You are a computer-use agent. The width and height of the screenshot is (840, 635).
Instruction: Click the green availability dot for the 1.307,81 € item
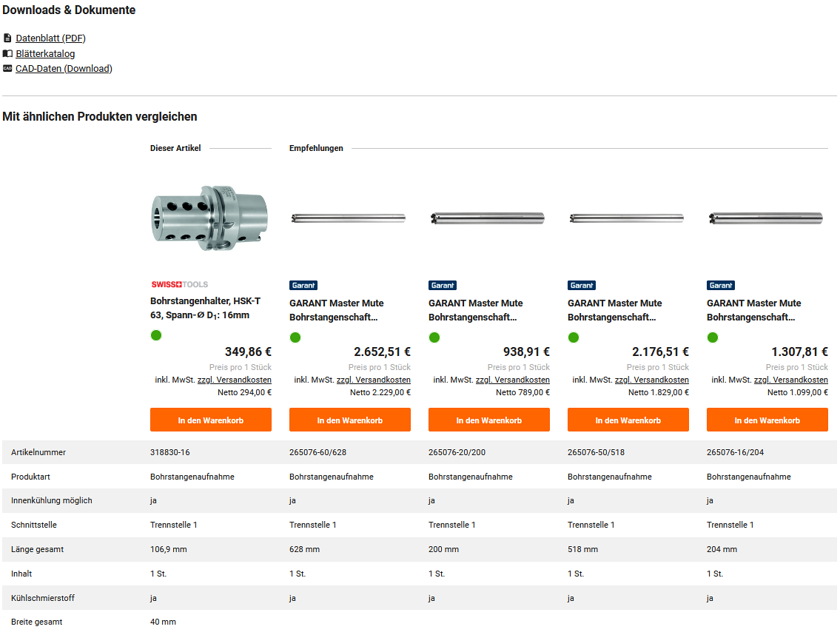[713, 337]
